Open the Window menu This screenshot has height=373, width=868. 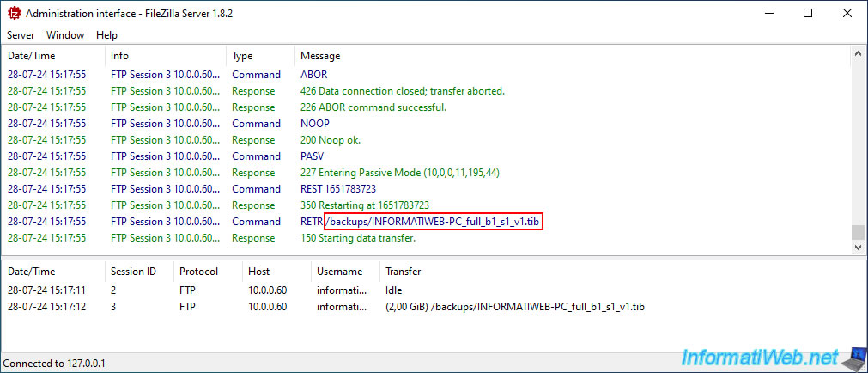[65, 35]
